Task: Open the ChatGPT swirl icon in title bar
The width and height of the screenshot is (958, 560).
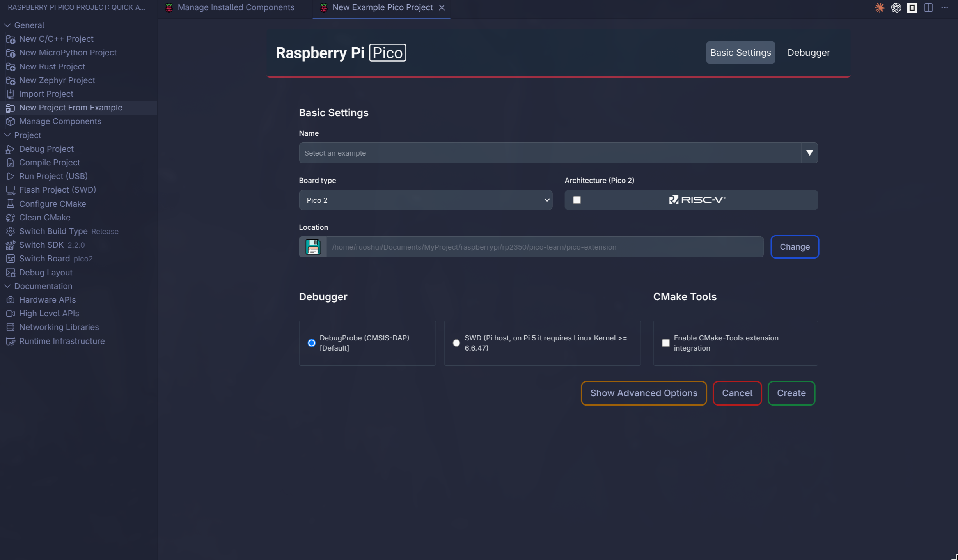Action: point(896,7)
